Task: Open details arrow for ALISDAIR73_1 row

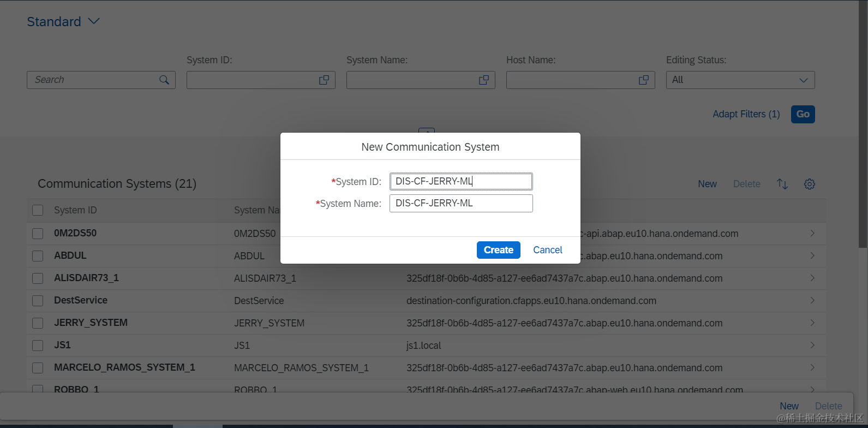Action: 812,278
